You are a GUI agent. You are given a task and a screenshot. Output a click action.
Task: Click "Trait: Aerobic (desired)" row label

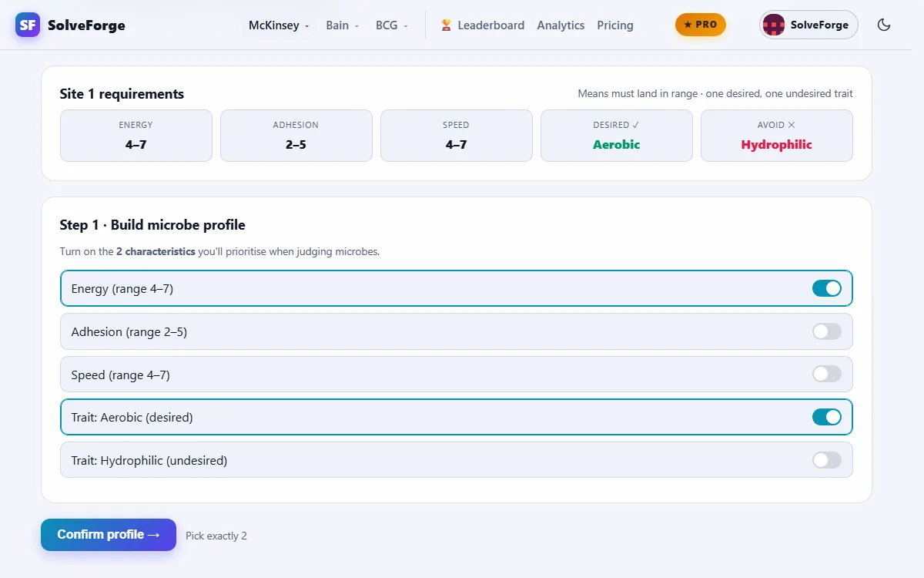click(x=132, y=418)
